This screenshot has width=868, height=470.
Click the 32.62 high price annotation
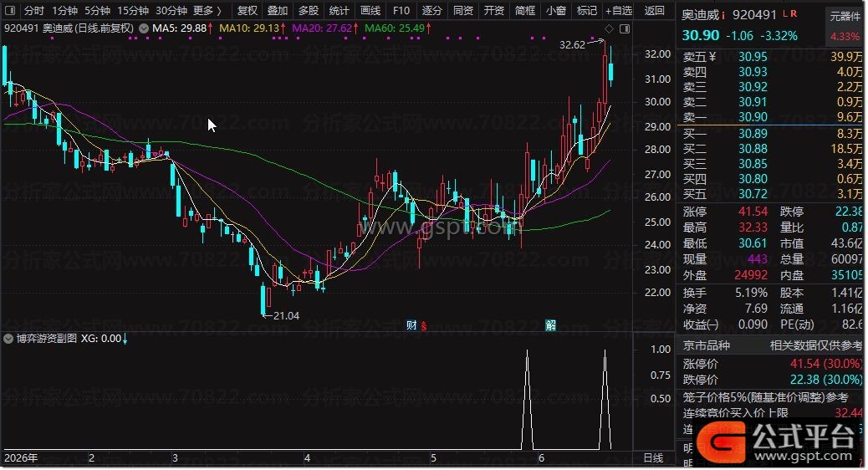572,45
